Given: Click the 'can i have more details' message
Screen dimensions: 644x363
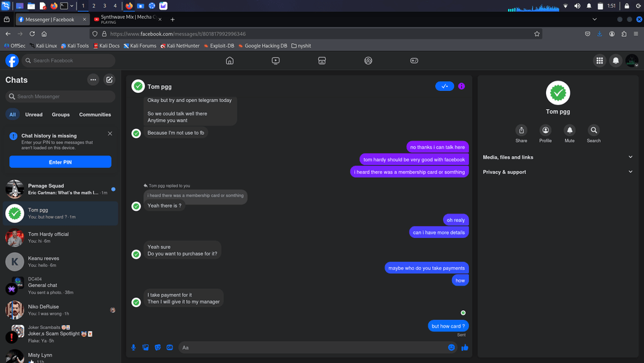Looking at the screenshot, I should point(439,233).
